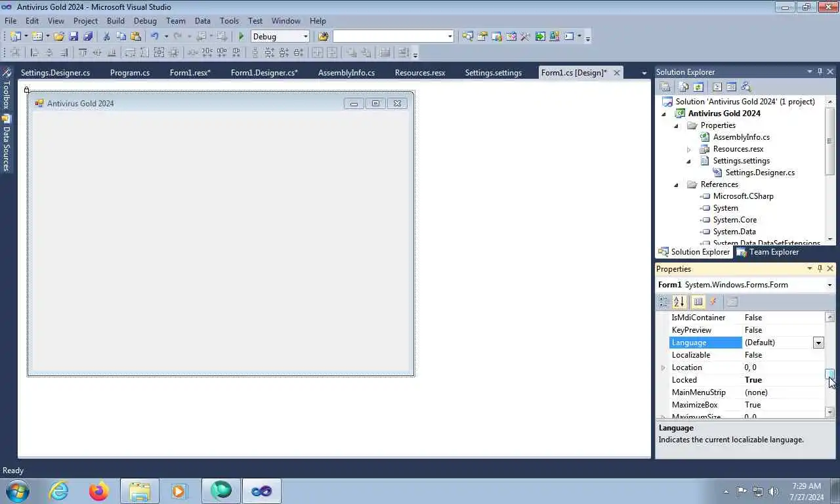Screen dimensions: 840x504
Task: Select Settings.Designer.cs in Solution Explorer tree
Action: (759, 173)
